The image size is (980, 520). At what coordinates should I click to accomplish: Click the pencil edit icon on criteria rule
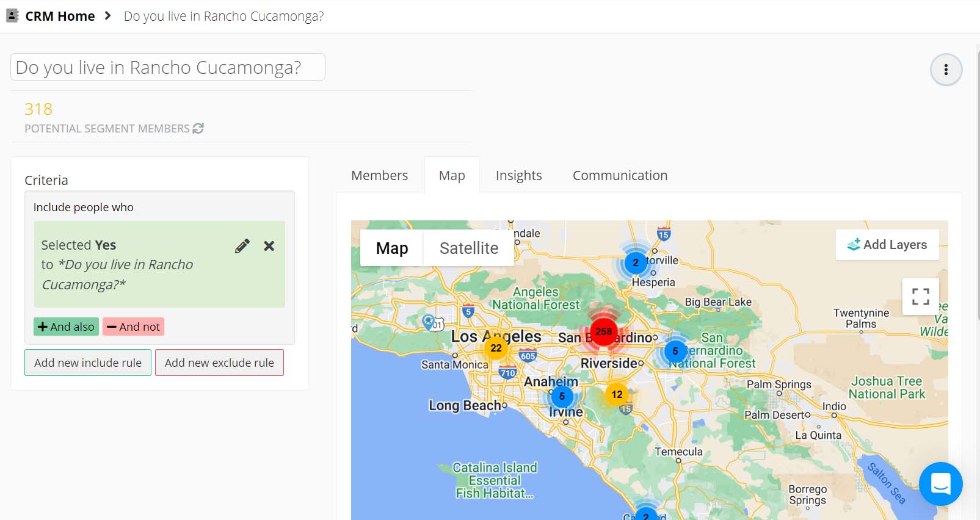[242, 246]
